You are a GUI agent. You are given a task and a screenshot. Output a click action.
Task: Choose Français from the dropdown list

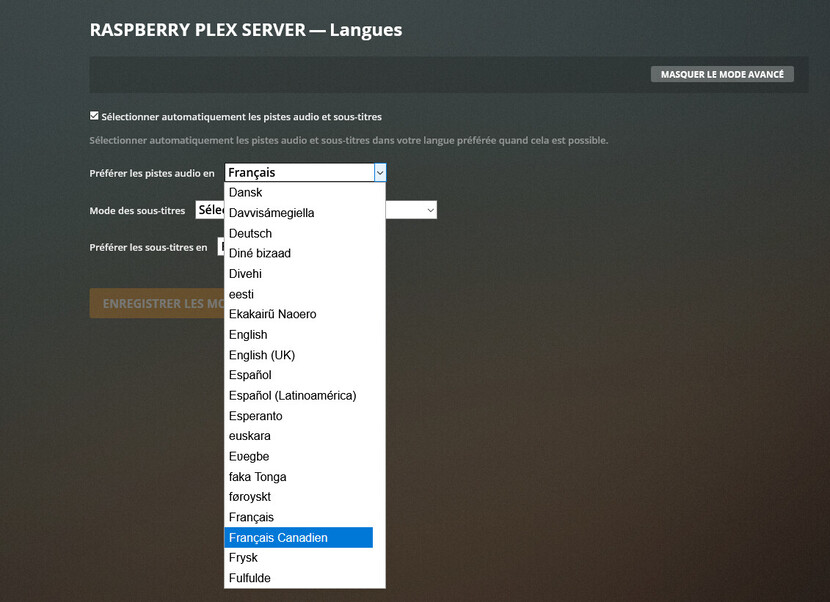tap(299, 517)
